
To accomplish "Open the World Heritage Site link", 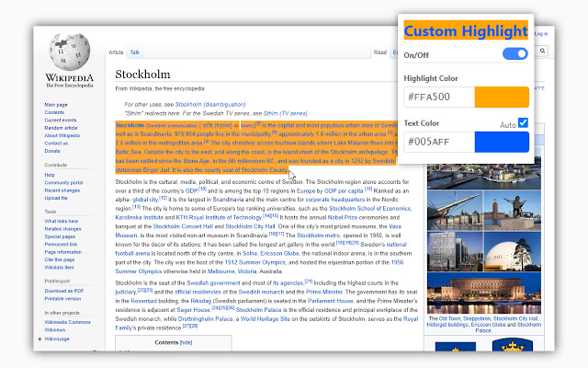I will [x=266, y=319].
